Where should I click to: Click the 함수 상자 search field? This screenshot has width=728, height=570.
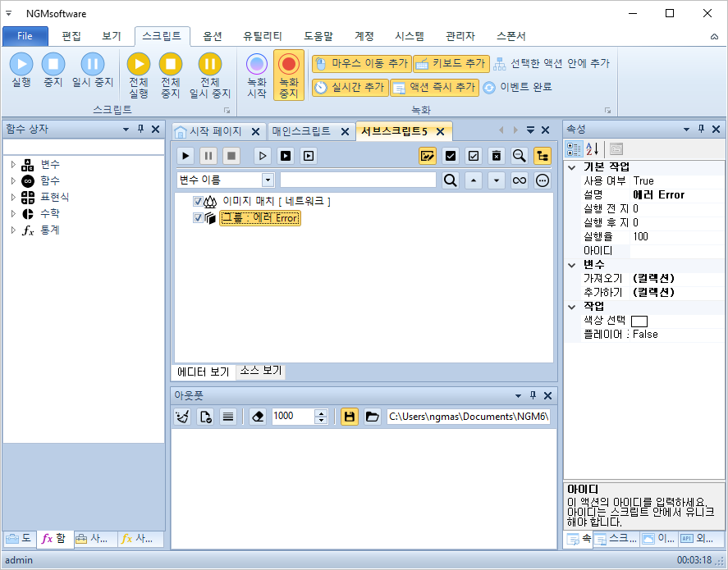point(84,147)
